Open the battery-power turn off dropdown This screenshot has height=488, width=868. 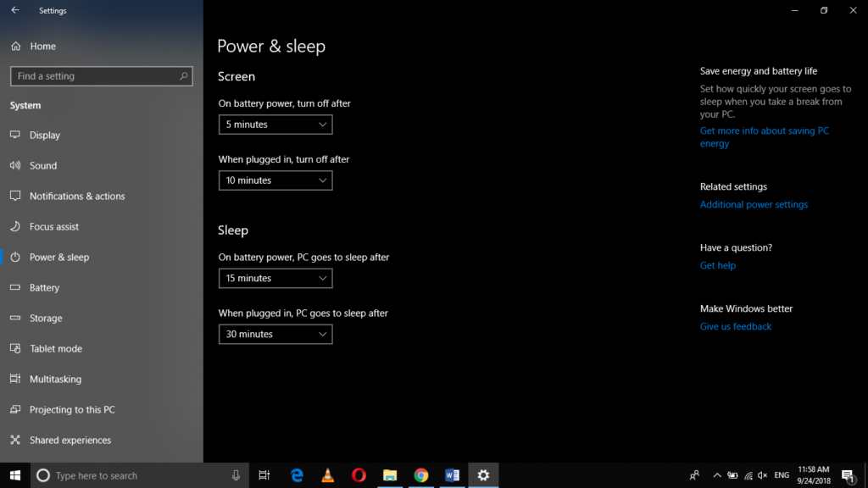(x=275, y=124)
